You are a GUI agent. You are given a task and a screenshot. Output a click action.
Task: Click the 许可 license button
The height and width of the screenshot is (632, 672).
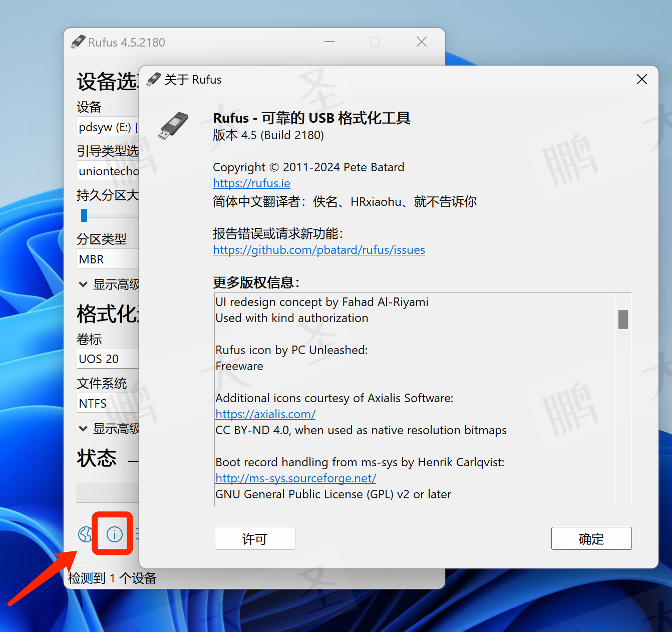[x=255, y=538]
